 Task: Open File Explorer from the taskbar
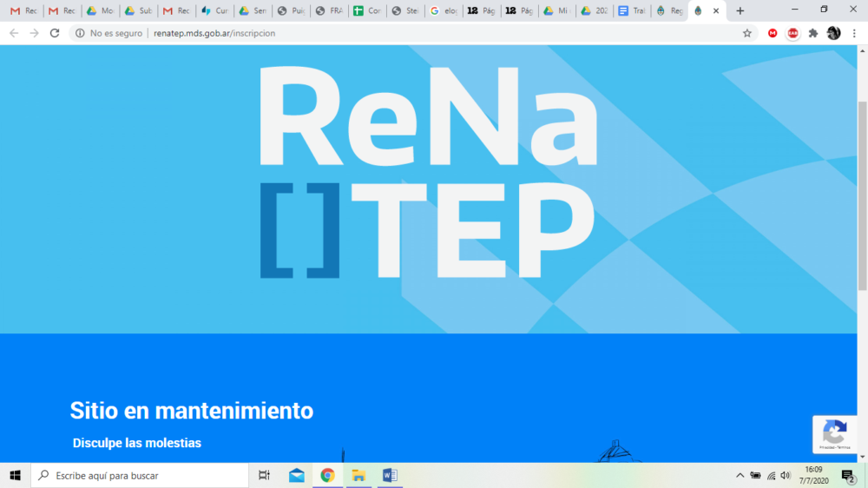point(358,475)
